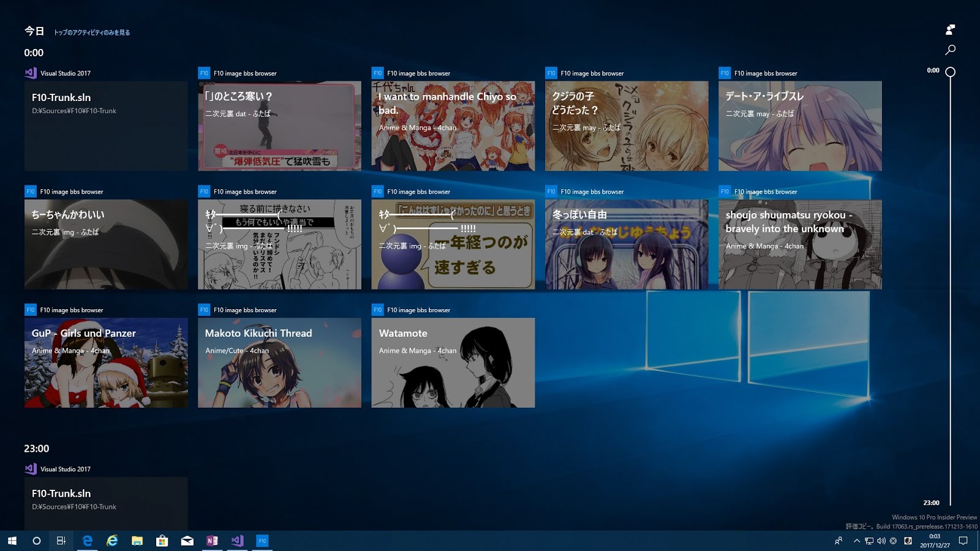This screenshot has height=551, width=980.
Task: Open File Explorer from the taskbar
Action: coord(137,541)
